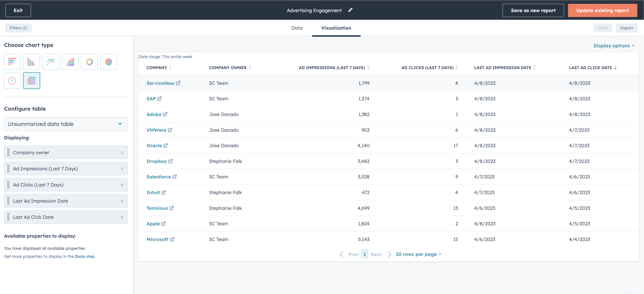Open Dropbox record via external link icon
644x294 pixels.
tap(171, 161)
